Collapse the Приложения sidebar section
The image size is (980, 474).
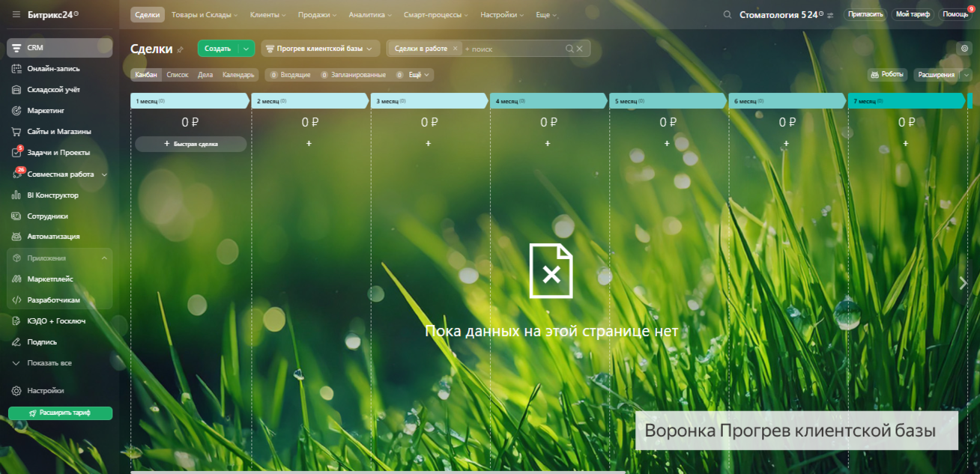point(104,258)
